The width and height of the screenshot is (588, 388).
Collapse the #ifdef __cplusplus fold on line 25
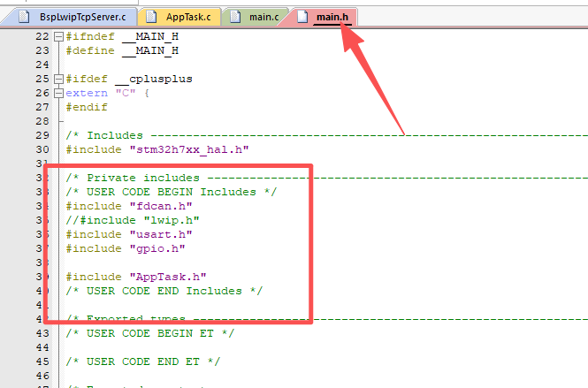58,79
